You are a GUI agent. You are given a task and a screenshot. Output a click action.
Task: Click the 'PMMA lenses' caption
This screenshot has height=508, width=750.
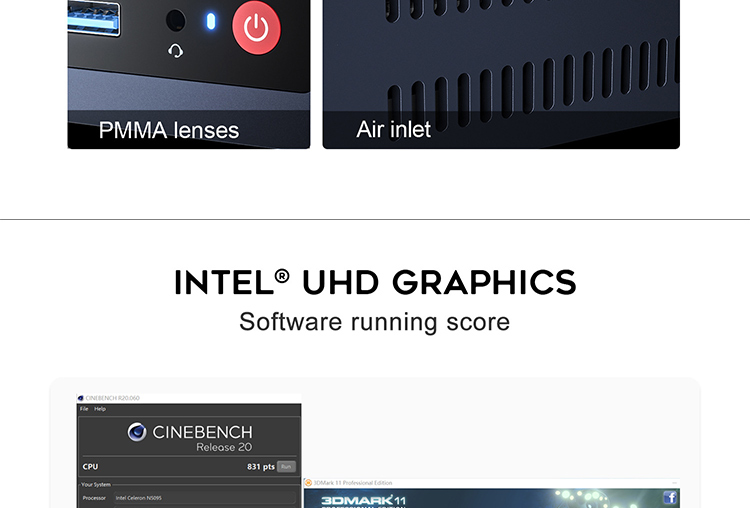pyautogui.click(x=169, y=130)
